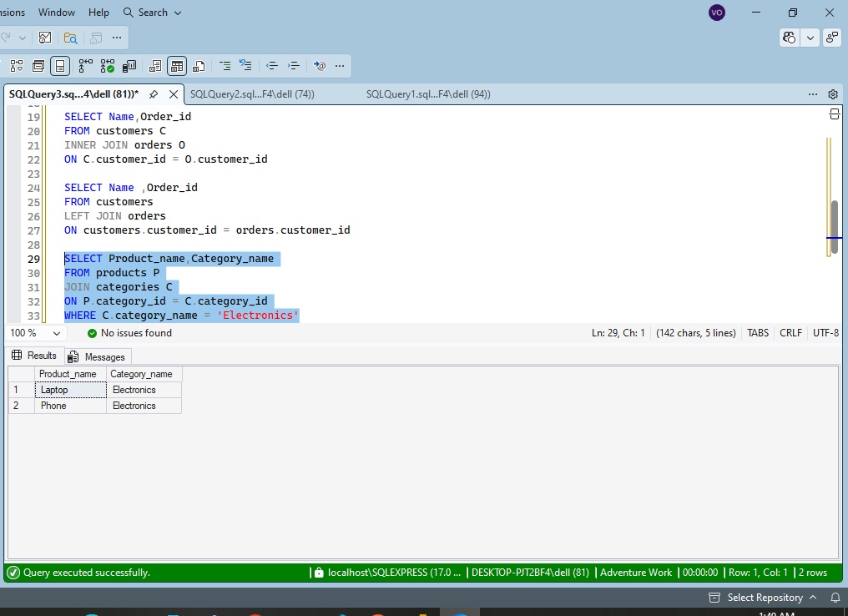Image resolution: width=848 pixels, height=616 pixels.
Task: Click the 'Electronics' string in the editor
Action: (x=258, y=316)
